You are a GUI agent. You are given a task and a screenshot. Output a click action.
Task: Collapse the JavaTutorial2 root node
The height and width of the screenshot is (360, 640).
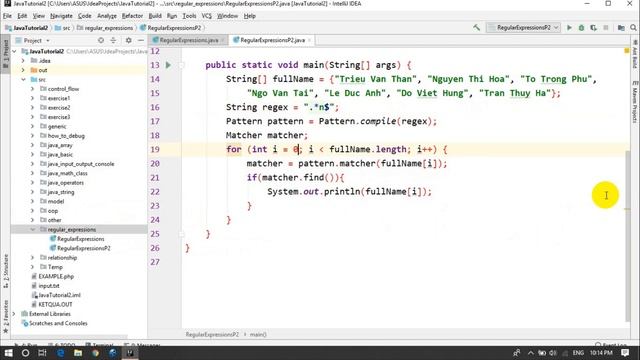pos(15,51)
